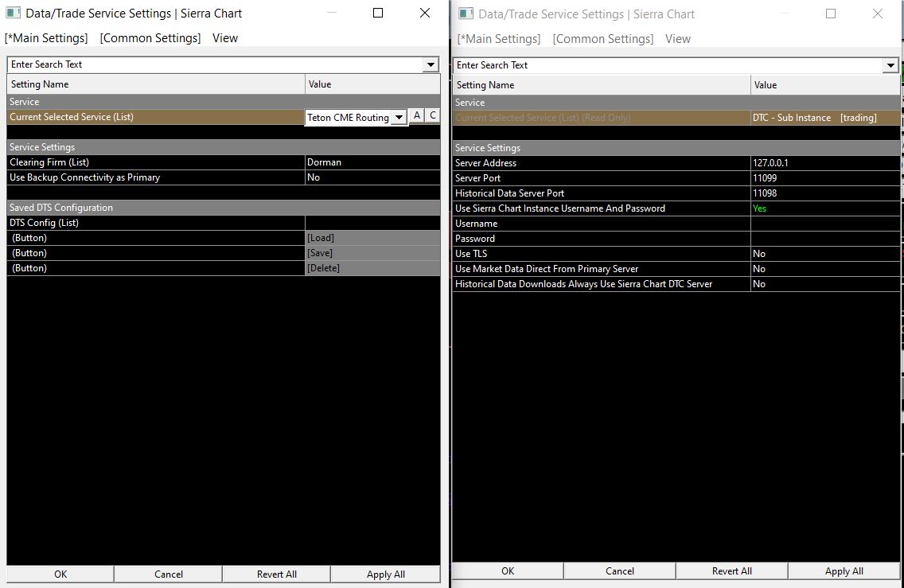Toggle Use TLS value

(x=825, y=254)
